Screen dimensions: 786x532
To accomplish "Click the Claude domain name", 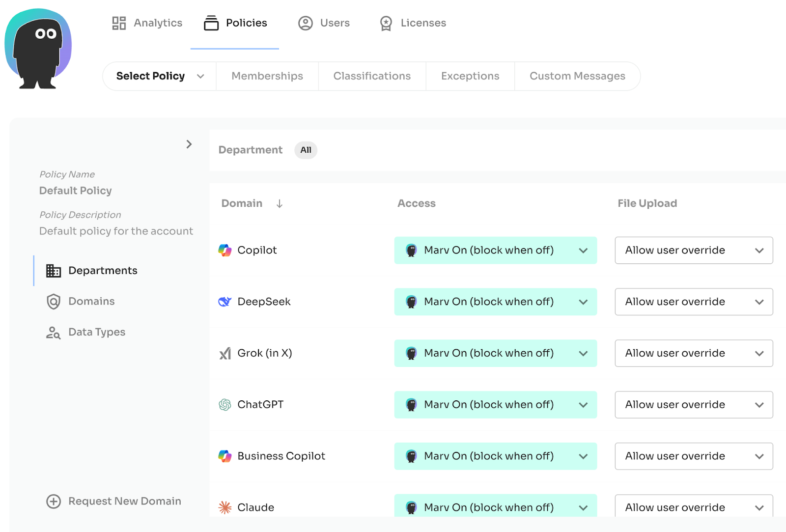I will click(x=255, y=507).
